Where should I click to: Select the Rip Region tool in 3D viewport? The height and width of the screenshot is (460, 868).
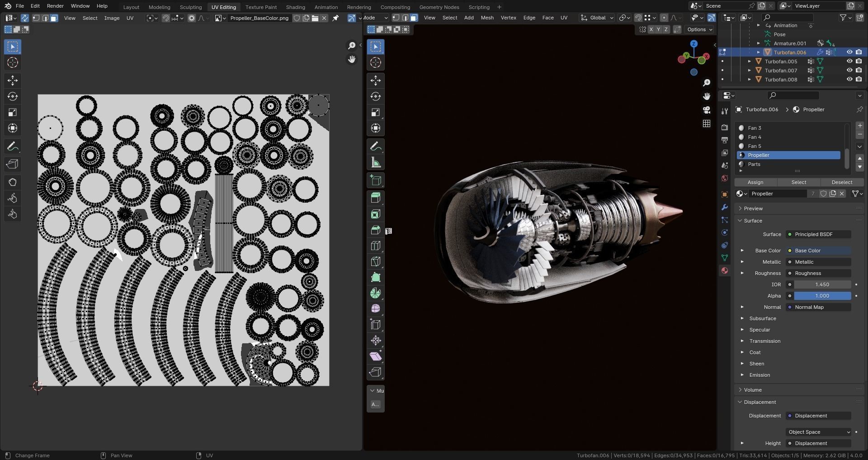coord(376,372)
